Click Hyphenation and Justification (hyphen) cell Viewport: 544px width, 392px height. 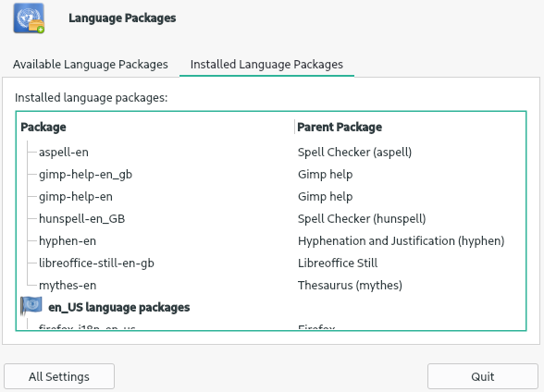pos(402,241)
